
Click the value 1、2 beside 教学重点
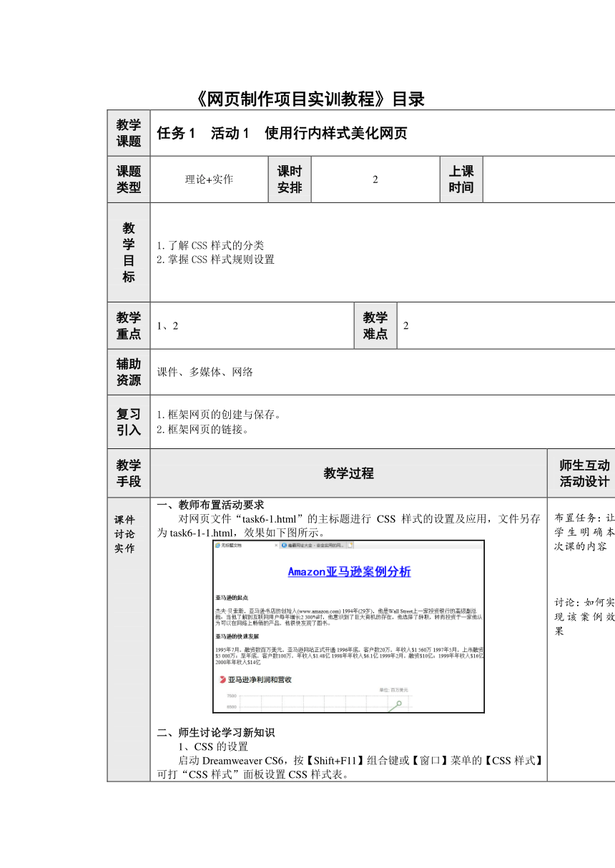coord(167,326)
